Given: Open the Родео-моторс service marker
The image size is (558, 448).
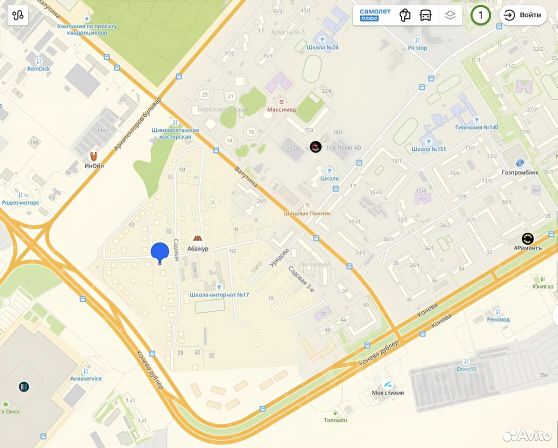Looking at the screenshot, I should (21, 195).
